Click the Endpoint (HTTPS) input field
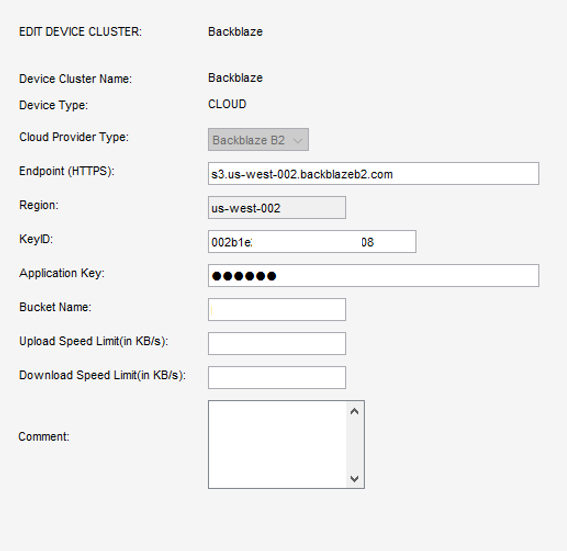 [374, 174]
